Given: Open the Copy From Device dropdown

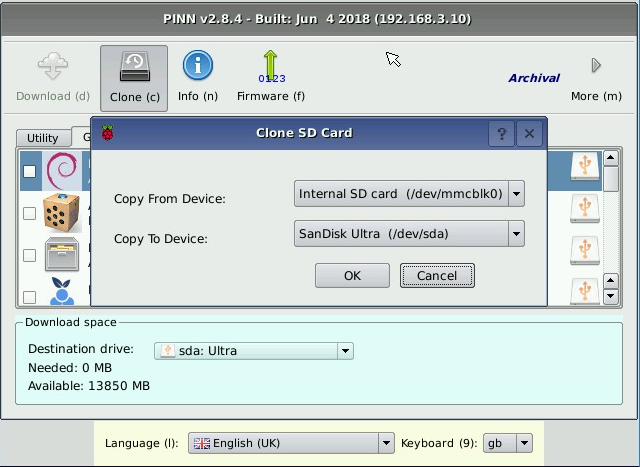Looking at the screenshot, I should point(409,193).
